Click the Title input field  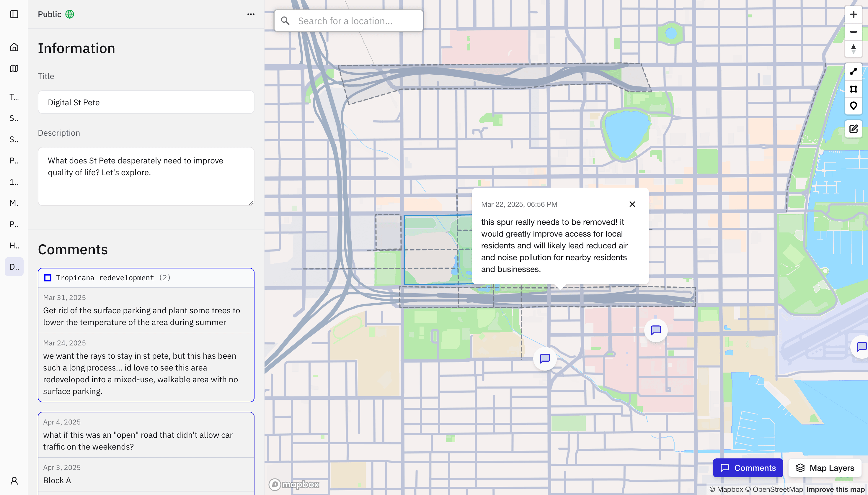146,102
